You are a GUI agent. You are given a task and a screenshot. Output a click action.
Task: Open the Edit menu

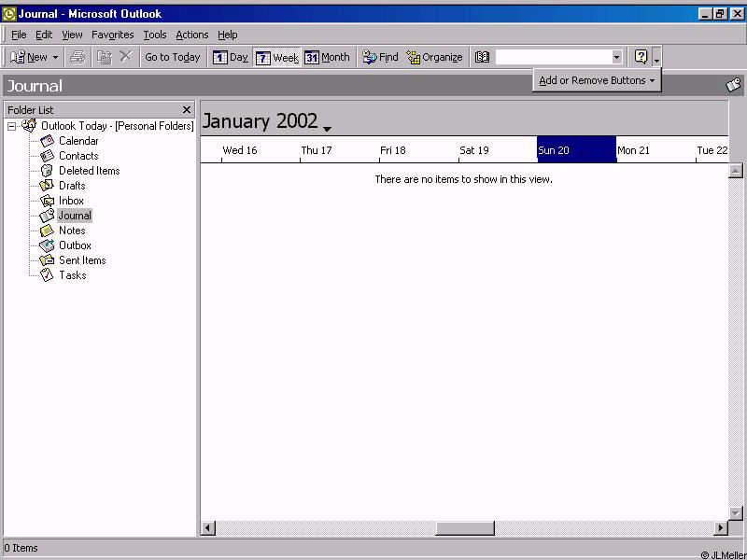tap(44, 35)
